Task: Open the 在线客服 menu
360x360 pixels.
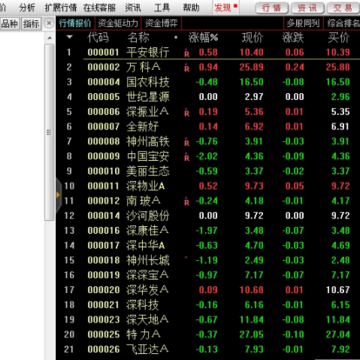Action: click(x=99, y=7)
